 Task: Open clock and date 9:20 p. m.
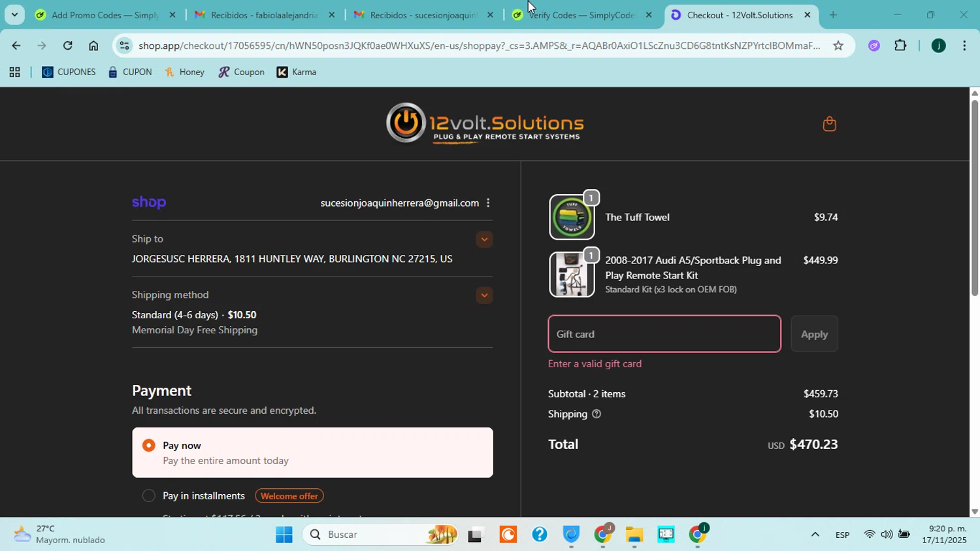944,535
